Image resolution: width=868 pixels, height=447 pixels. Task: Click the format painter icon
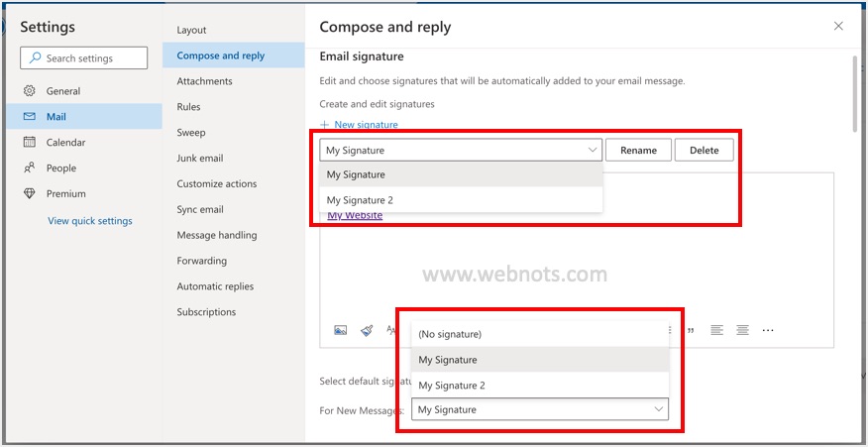tap(367, 330)
